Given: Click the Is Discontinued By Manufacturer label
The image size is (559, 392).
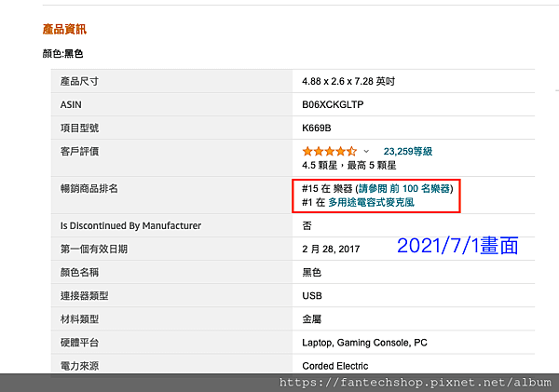Looking at the screenshot, I should tap(130, 226).
